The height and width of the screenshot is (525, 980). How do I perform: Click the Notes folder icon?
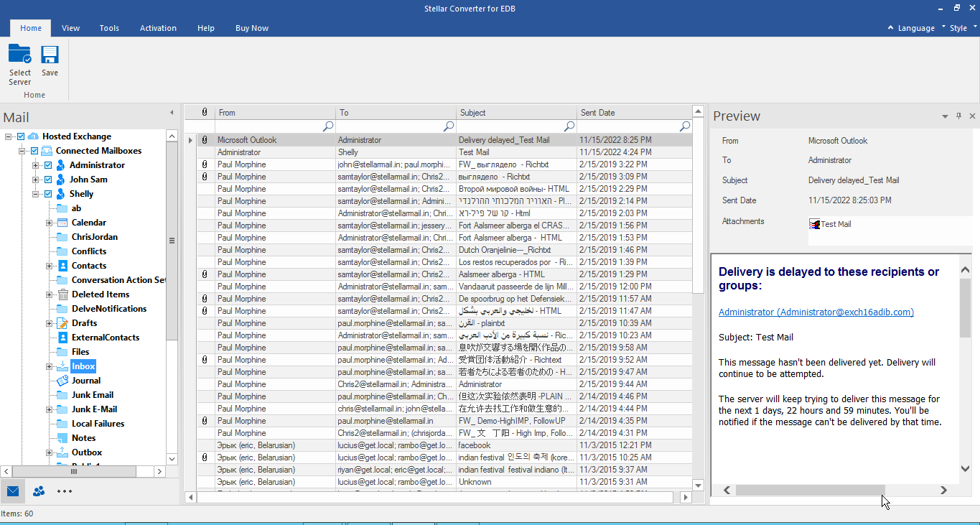coord(62,438)
